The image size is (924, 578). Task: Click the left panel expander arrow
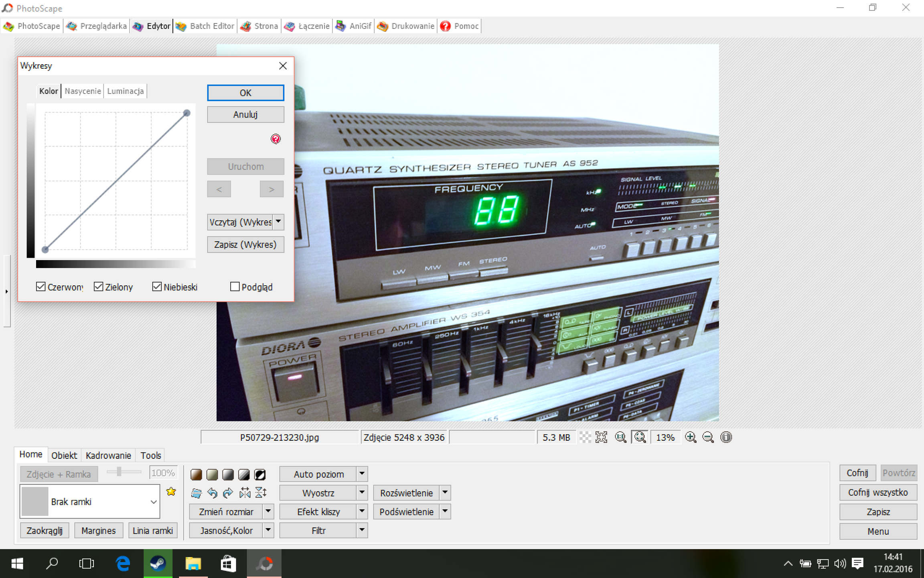6,291
